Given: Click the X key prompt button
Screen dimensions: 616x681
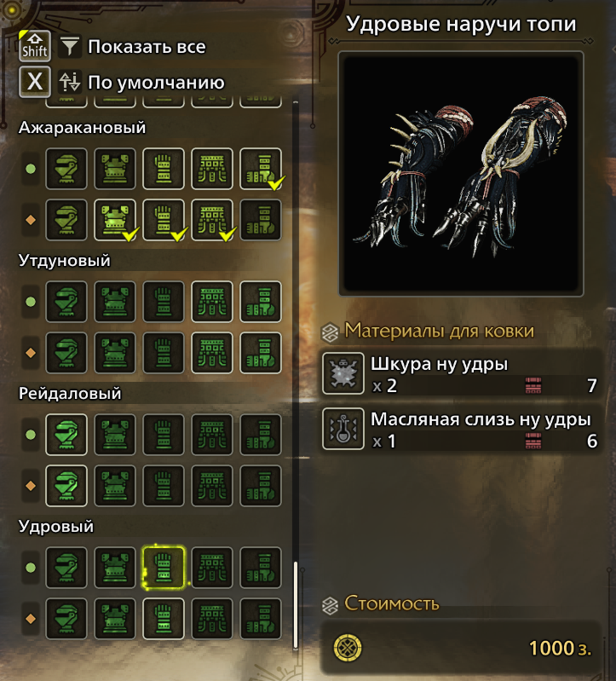Looking at the screenshot, I should click(x=35, y=82).
